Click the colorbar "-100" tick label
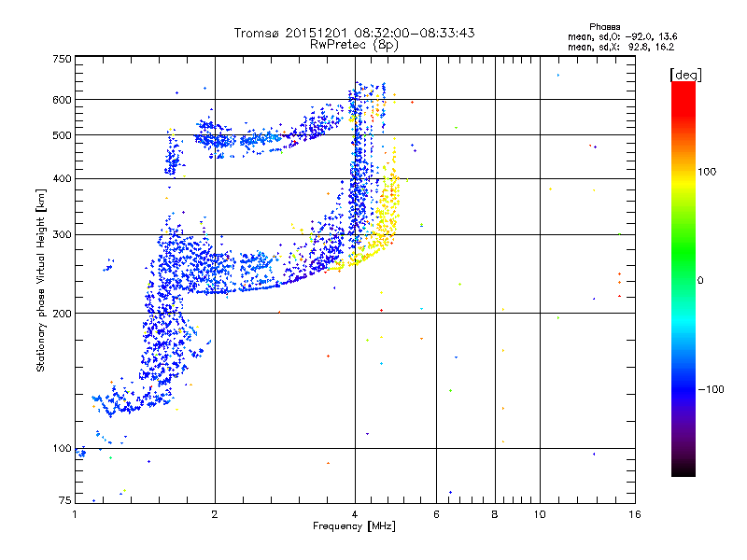 click(x=711, y=389)
